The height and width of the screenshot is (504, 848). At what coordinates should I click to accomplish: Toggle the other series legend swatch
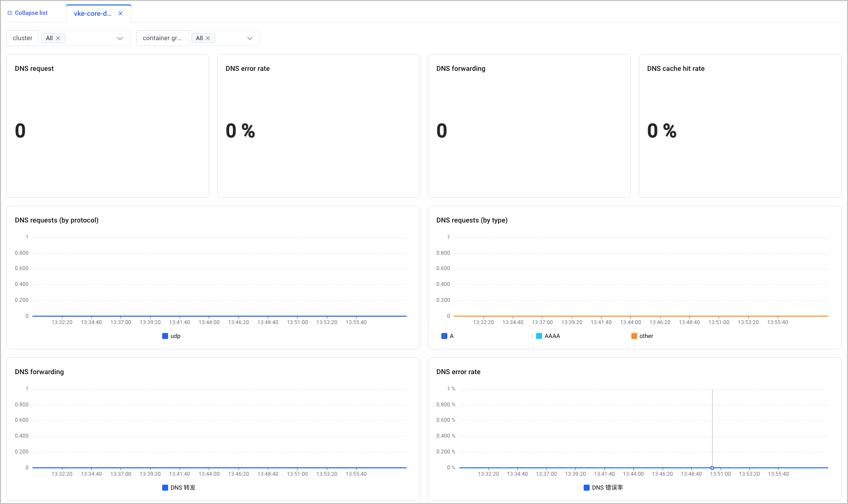(634, 336)
